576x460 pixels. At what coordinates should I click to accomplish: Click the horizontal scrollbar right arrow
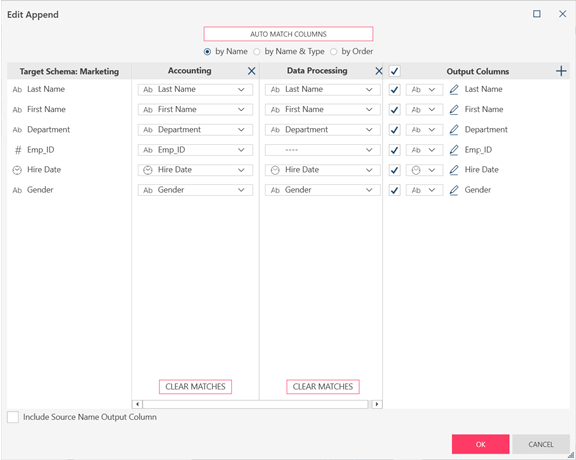(x=377, y=404)
